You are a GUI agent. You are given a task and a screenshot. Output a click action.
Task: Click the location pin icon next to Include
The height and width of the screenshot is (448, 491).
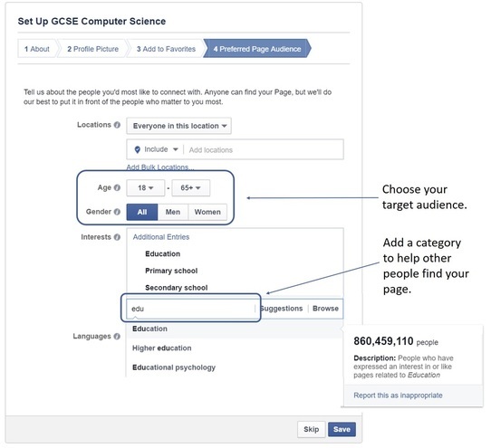coord(137,149)
